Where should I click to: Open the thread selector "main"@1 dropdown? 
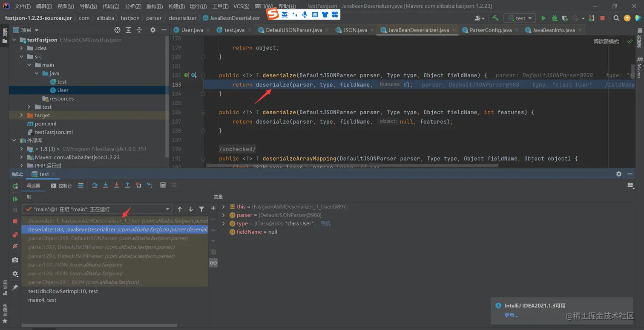tap(98, 209)
